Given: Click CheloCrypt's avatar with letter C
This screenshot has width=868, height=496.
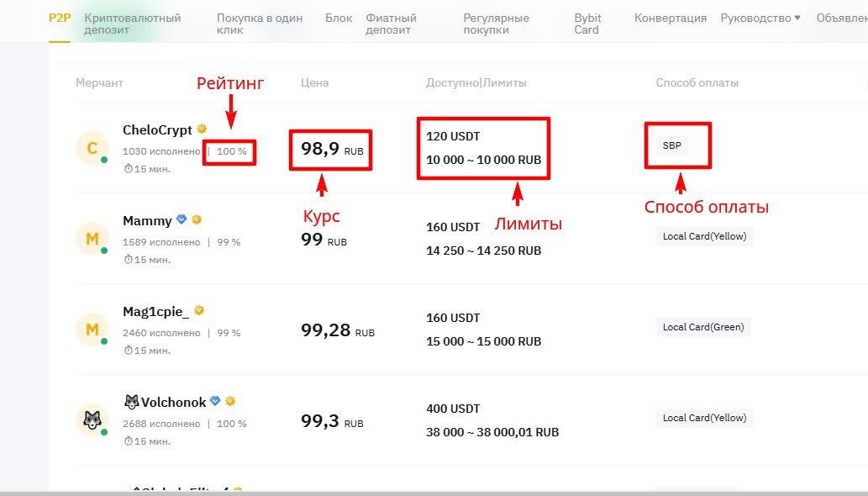Looking at the screenshot, I should point(91,147).
